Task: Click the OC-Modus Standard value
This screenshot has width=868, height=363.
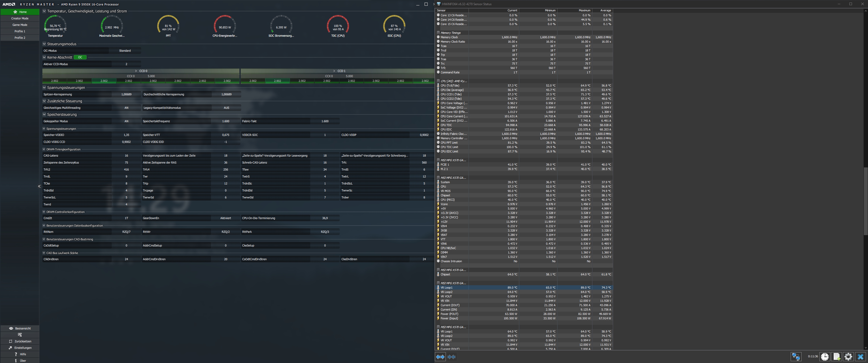Action: pyautogui.click(x=125, y=51)
